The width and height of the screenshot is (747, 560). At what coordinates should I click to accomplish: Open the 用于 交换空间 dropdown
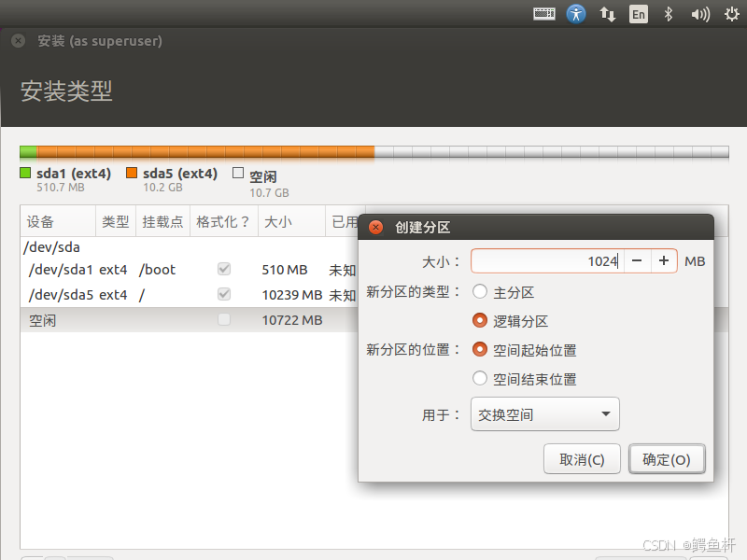[x=545, y=414]
